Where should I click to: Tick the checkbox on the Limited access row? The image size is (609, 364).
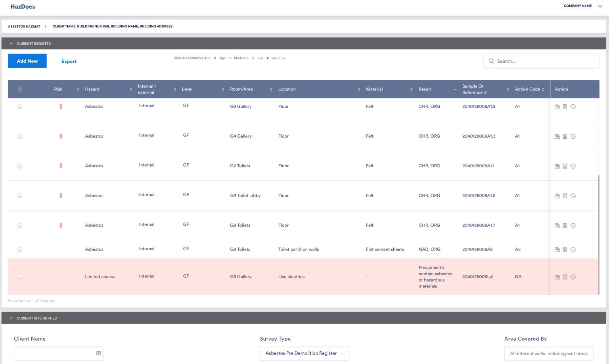pyautogui.click(x=20, y=277)
